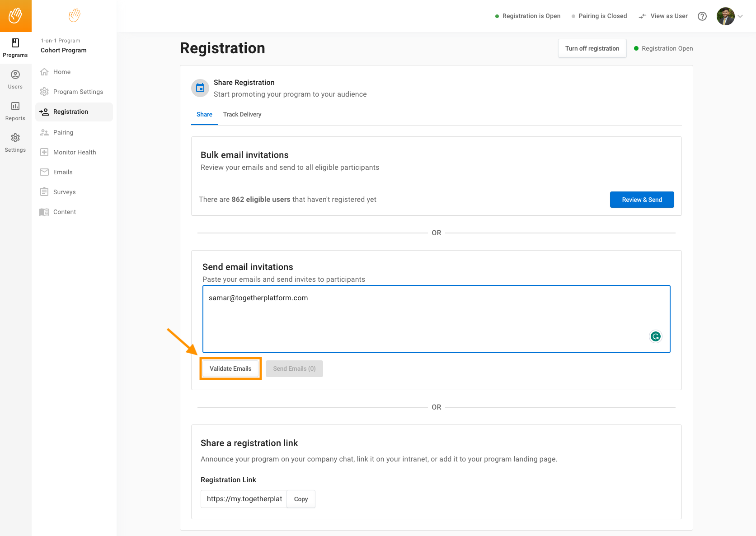
Task: Click the Send Emails (0) button
Action: point(294,368)
